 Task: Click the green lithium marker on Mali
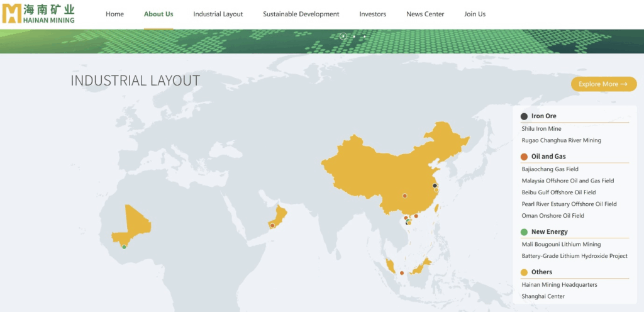[x=124, y=247]
